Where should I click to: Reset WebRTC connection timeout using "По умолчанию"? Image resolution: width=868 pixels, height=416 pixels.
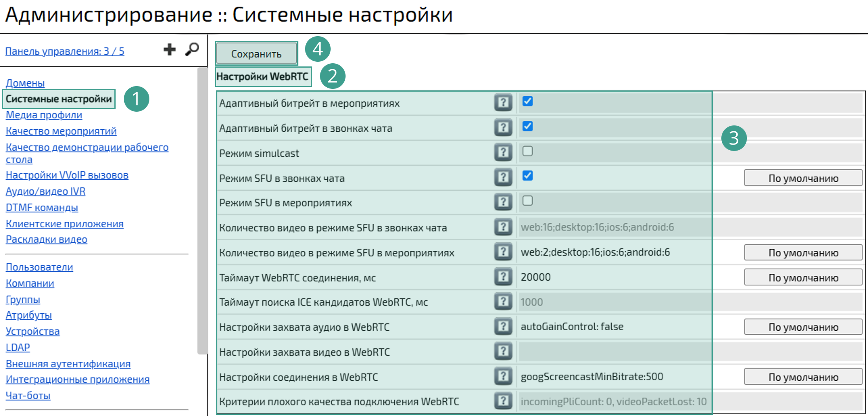tap(803, 277)
